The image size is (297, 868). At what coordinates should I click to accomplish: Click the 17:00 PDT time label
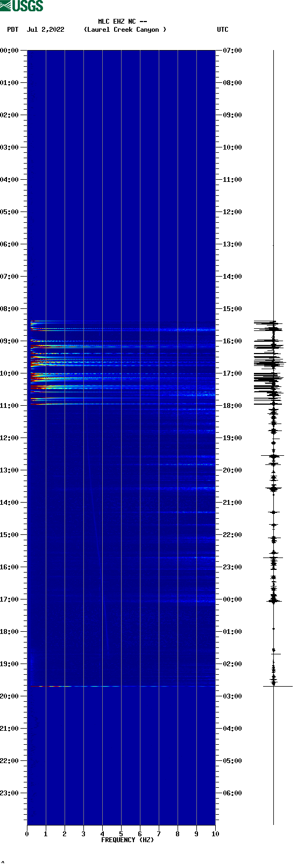tap(9, 599)
